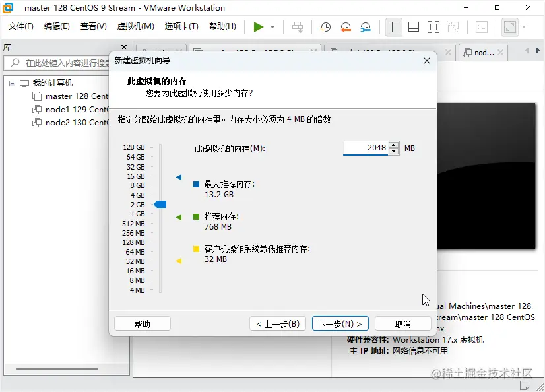Open the 编辑(E) menu
This screenshot has height=392, width=545.
tap(57, 26)
